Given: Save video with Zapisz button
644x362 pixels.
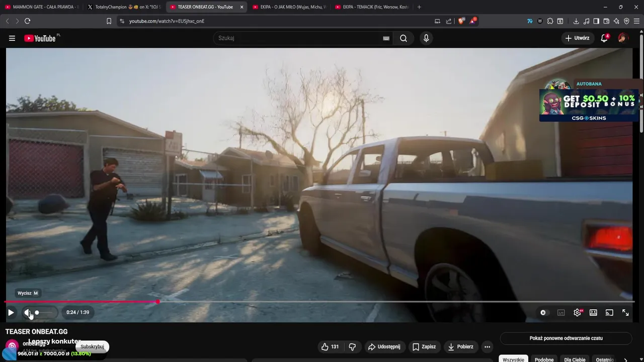Looking at the screenshot, I should (x=424, y=346).
